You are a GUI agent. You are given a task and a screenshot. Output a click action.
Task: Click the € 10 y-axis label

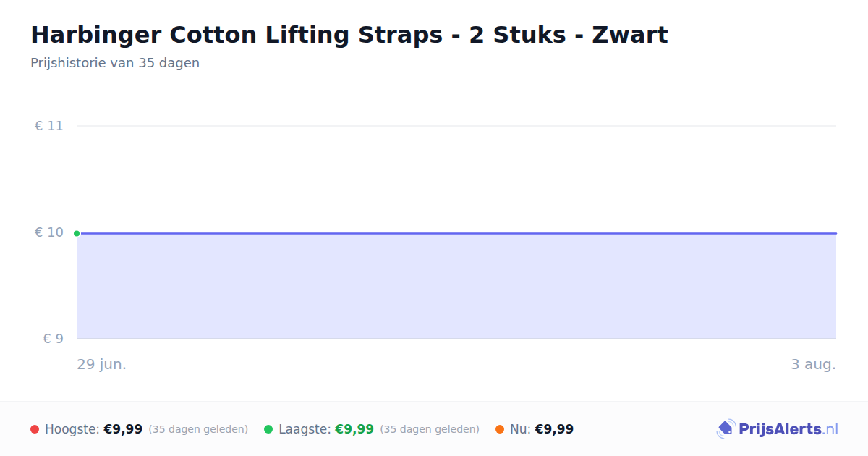49,232
